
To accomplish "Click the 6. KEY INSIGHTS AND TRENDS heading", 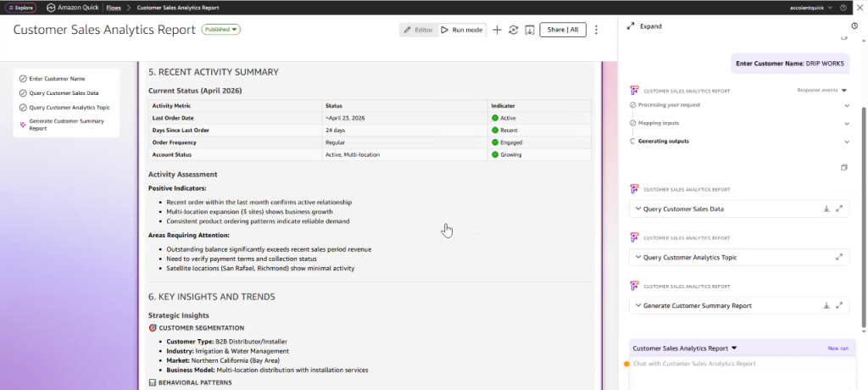I will 211,297.
